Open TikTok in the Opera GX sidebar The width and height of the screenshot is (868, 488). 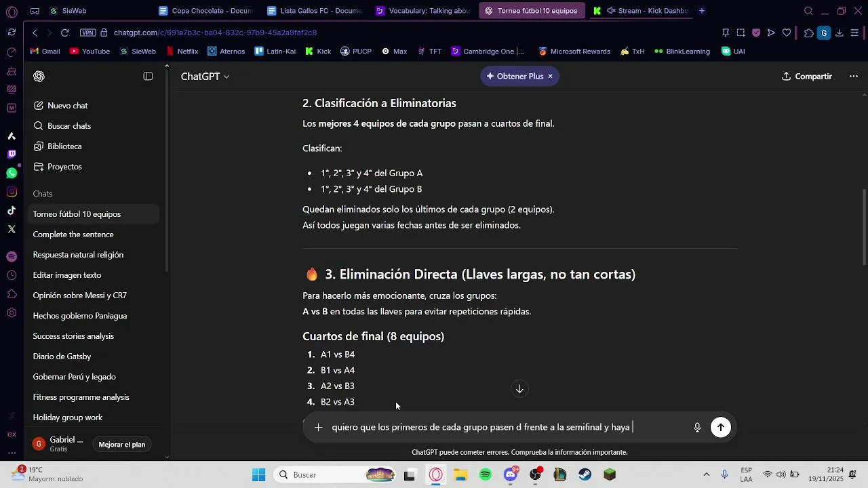click(12, 211)
